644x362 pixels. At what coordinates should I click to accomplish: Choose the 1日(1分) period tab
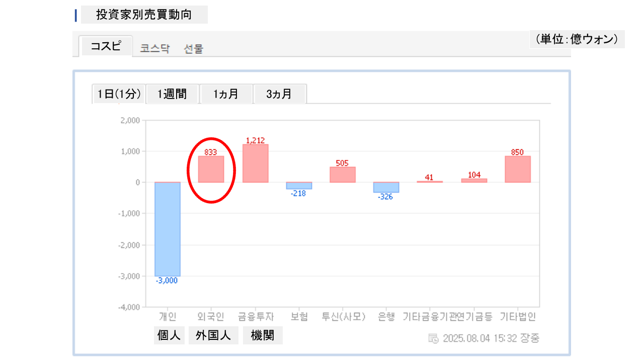(x=119, y=94)
